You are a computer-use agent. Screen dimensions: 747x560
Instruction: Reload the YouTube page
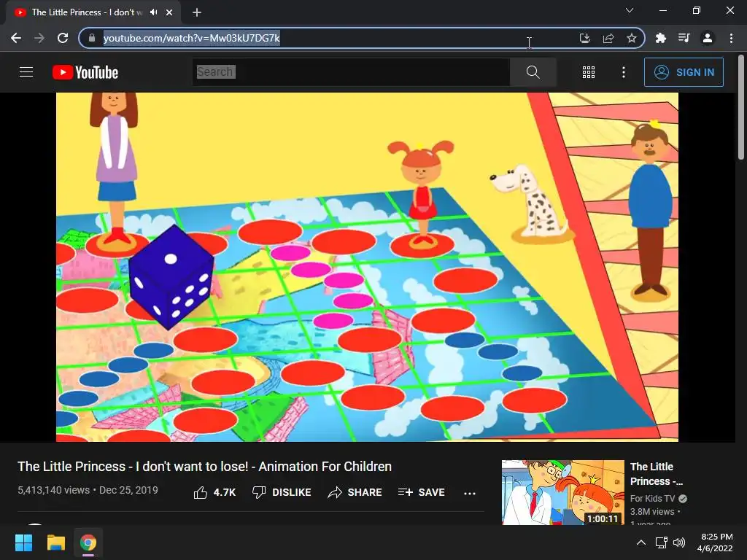(x=63, y=38)
